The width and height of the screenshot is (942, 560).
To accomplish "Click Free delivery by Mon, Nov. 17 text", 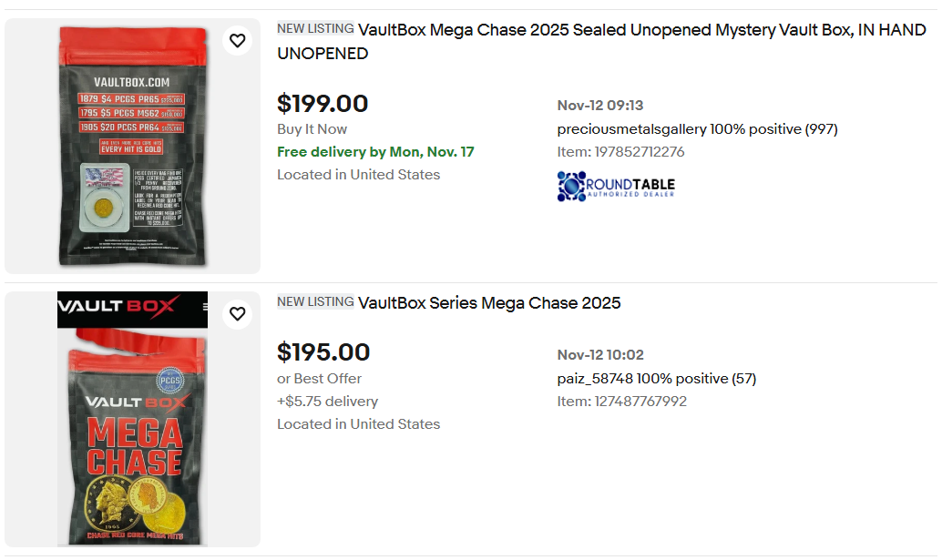I will tap(375, 152).
